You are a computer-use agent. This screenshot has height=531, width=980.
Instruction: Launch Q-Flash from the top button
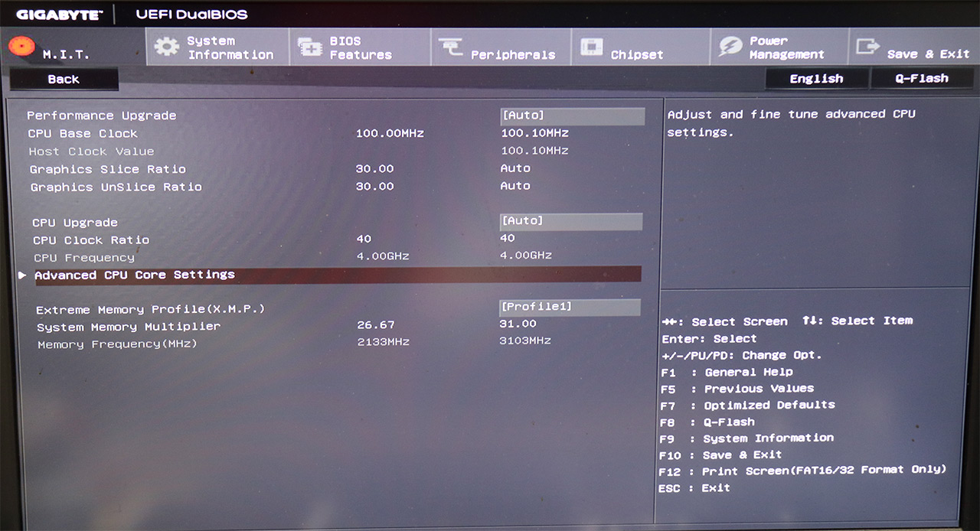pos(922,78)
